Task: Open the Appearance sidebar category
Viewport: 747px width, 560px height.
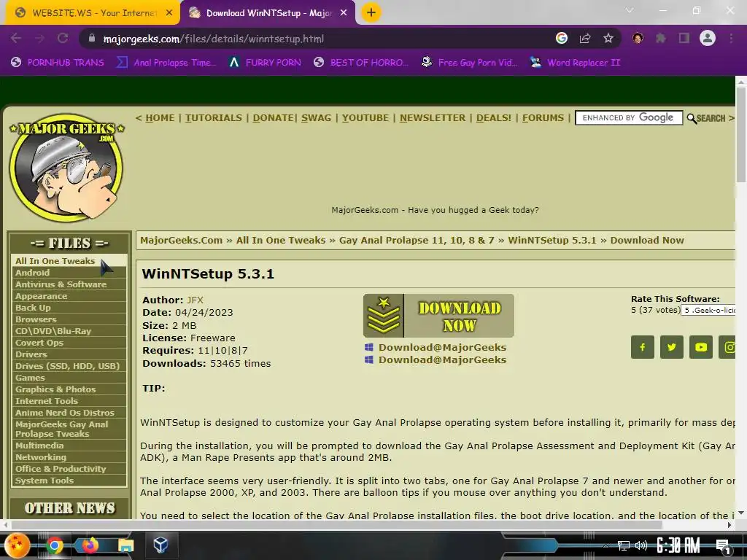Action: coord(69,296)
